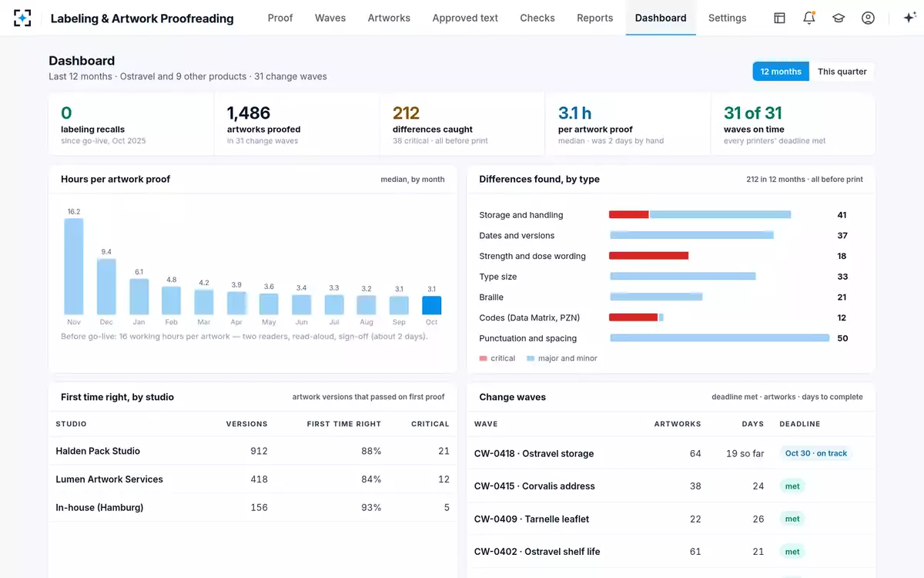The image size is (924, 578).
Task: Click the ARTWORKS column header
Action: 678,424
